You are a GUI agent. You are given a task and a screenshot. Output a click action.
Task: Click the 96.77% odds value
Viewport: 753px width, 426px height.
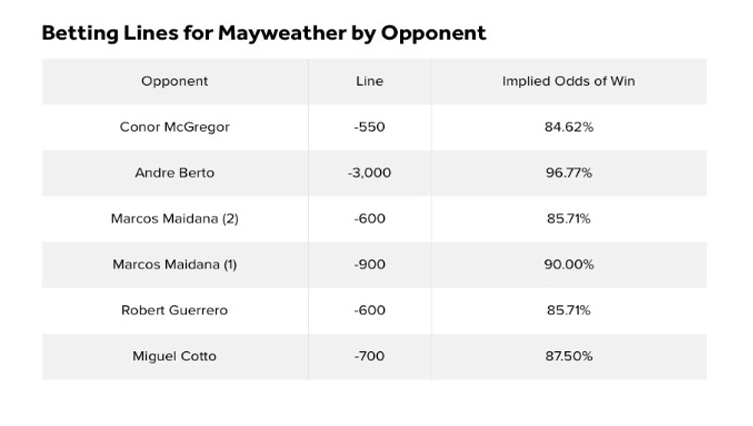tap(569, 173)
